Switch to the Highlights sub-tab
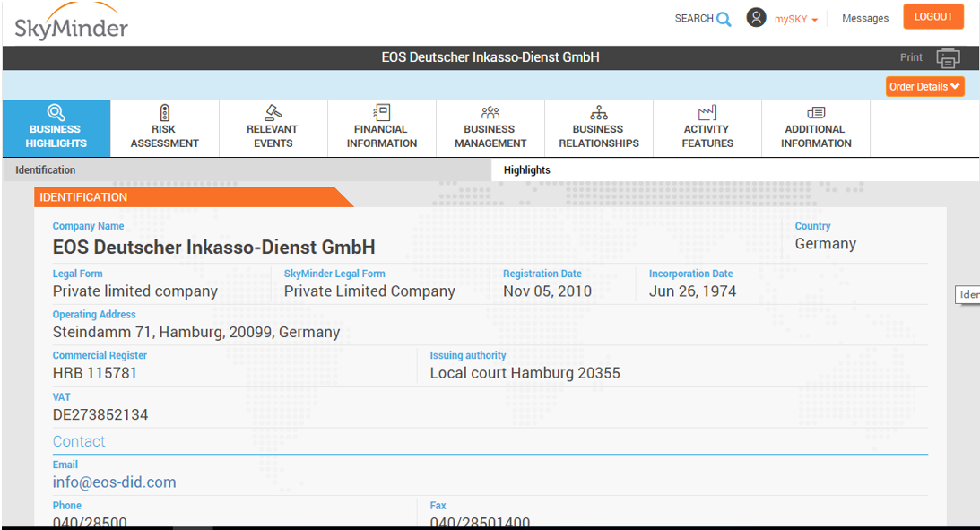Viewport: 980px width, 530px height. [x=527, y=170]
